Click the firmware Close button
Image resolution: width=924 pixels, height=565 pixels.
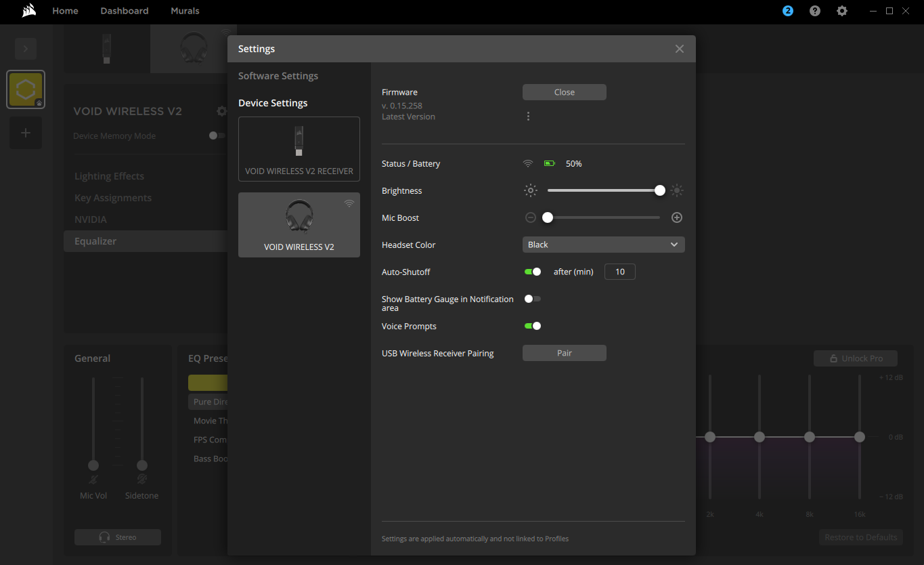(x=565, y=92)
